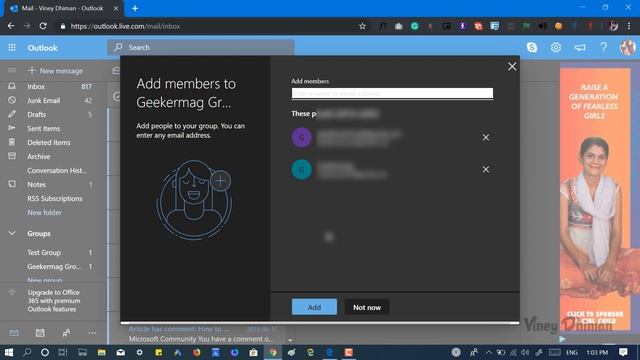Open Windows taskbar search
Image resolution: width=640 pixels, height=360 pixels.
pos(27,352)
